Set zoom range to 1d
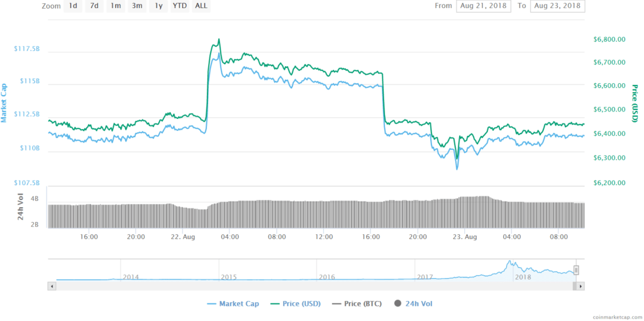The height and width of the screenshot is (321, 644). (73, 6)
